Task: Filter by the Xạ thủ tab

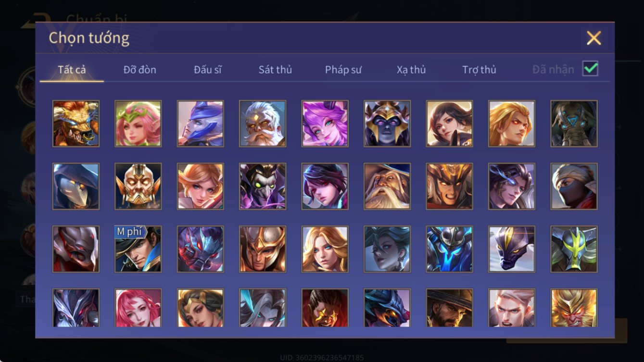Action: click(x=411, y=70)
